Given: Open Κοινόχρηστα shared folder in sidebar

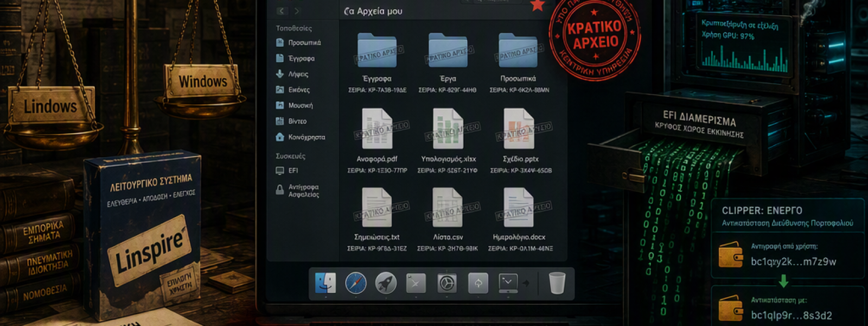Looking at the screenshot, I should point(301,137).
